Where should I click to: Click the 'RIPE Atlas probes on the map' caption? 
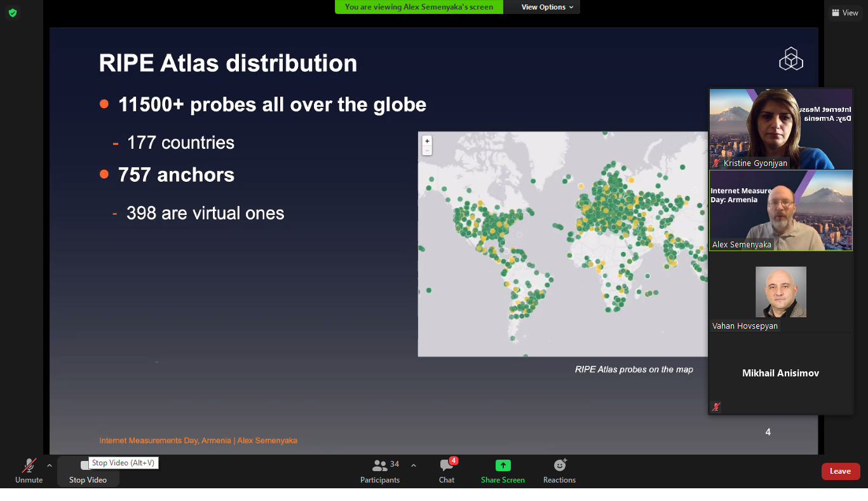tap(634, 369)
